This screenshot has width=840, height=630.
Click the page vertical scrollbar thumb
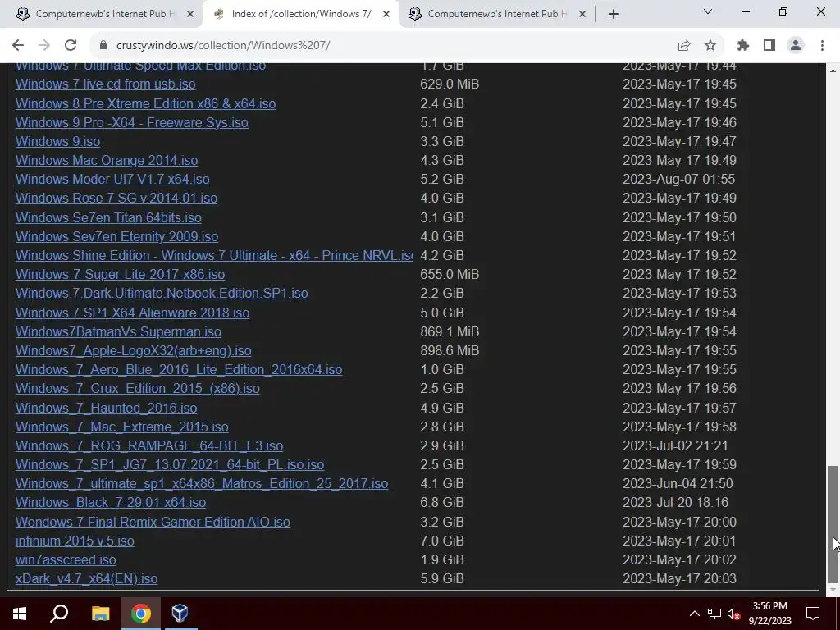pos(833,524)
